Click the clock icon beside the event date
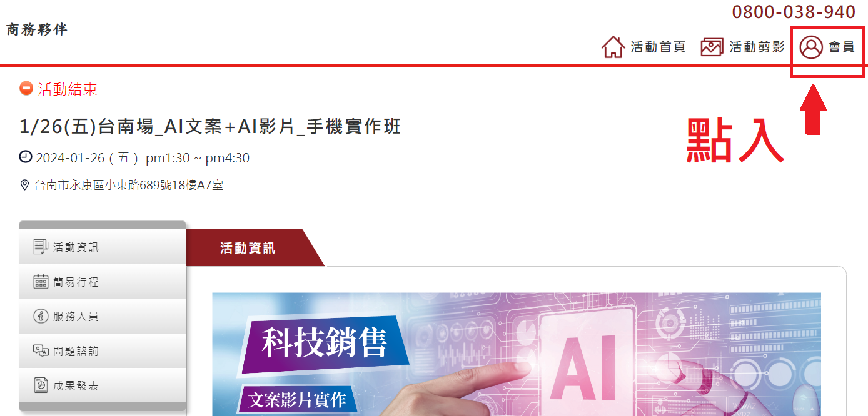The image size is (868, 416). (25, 157)
